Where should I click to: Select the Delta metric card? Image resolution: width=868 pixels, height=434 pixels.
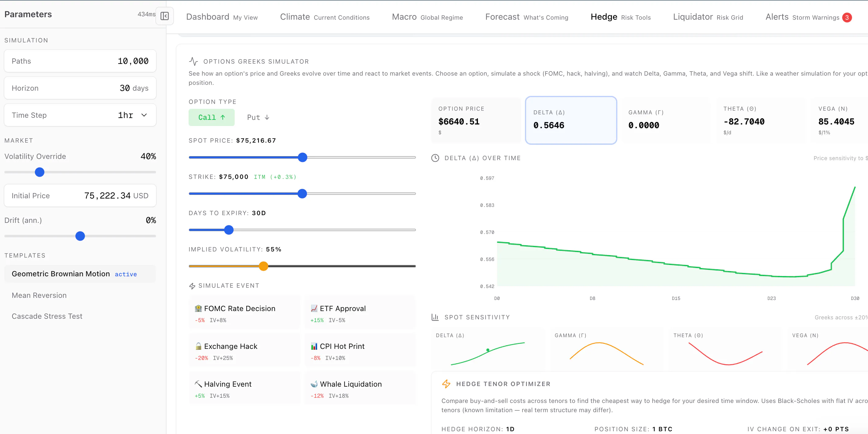click(571, 120)
